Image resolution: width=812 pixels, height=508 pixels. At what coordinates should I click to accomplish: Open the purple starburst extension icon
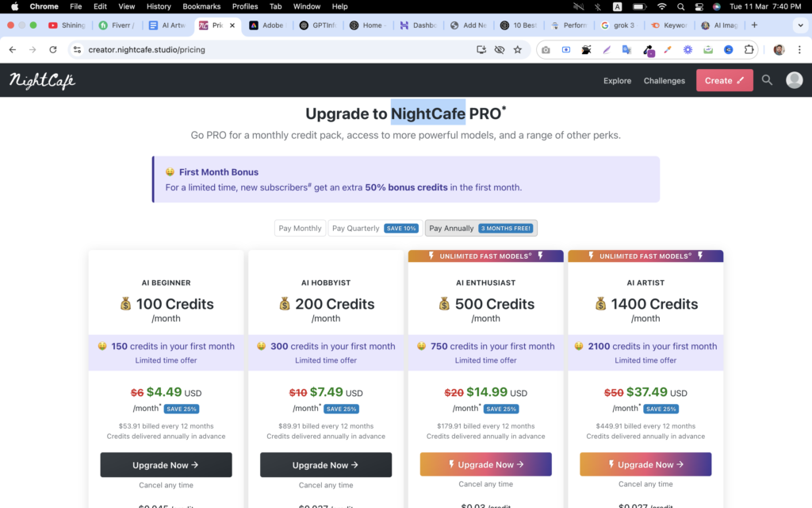coord(688,50)
